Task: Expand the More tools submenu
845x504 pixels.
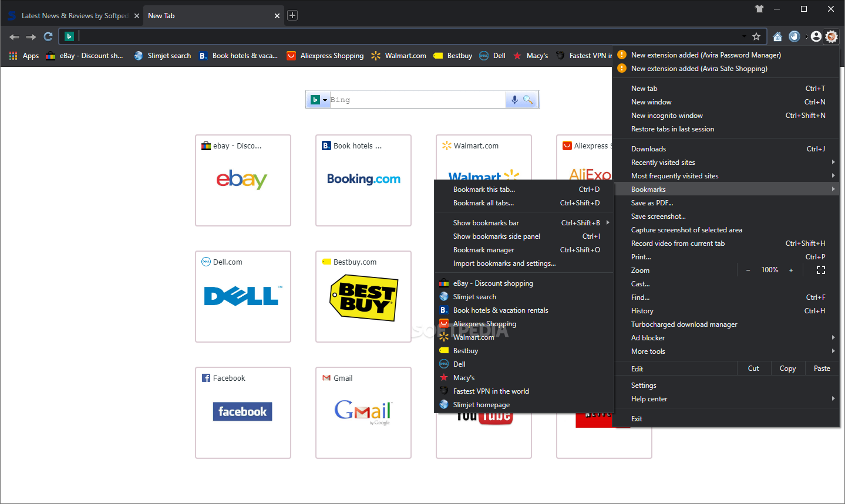Action: pos(727,351)
